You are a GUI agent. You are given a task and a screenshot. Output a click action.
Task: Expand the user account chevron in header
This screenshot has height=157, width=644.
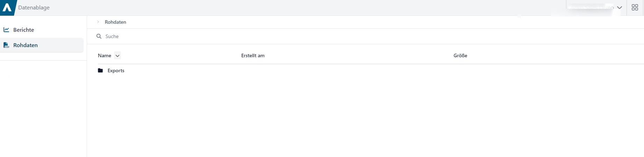click(x=620, y=8)
